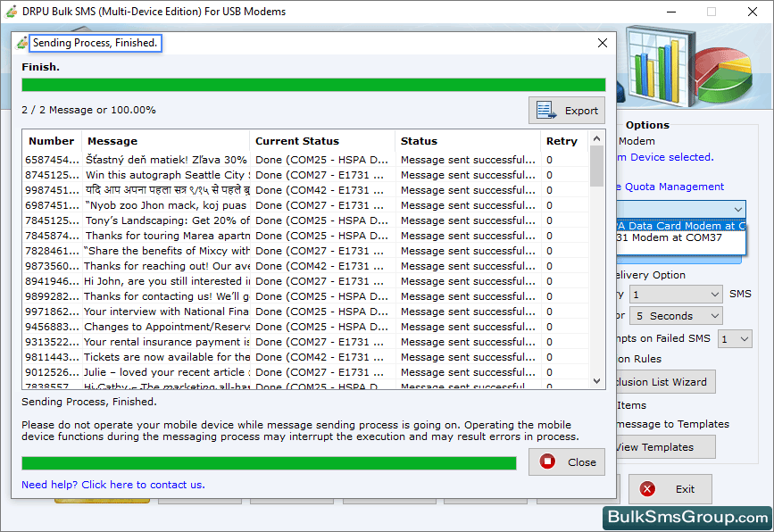The image size is (774, 532).
Task: Open the modem selection dropdown arrow
Action: click(738, 209)
